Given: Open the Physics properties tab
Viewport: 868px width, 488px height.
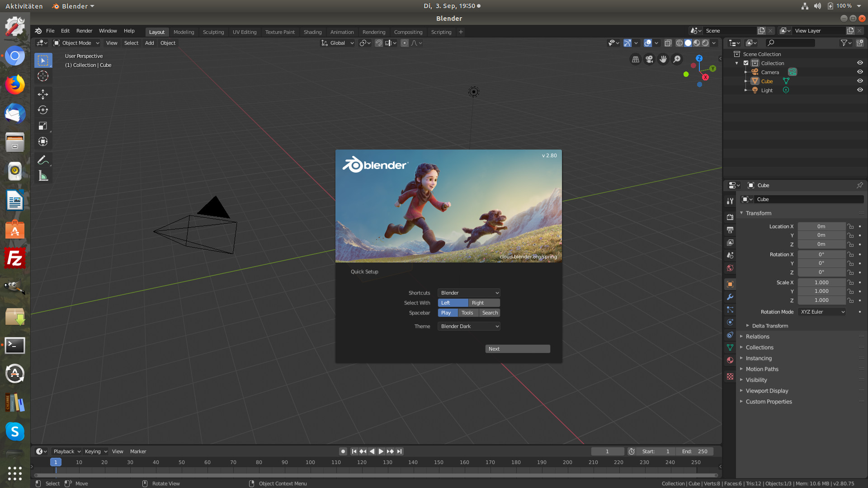Looking at the screenshot, I should tap(730, 322).
